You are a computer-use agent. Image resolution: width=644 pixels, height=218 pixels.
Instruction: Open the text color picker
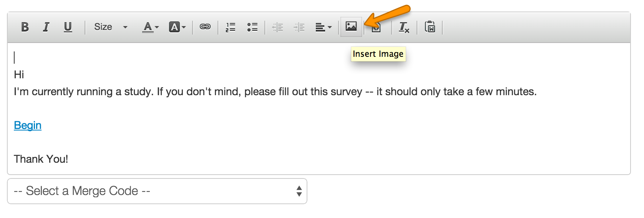(150, 27)
